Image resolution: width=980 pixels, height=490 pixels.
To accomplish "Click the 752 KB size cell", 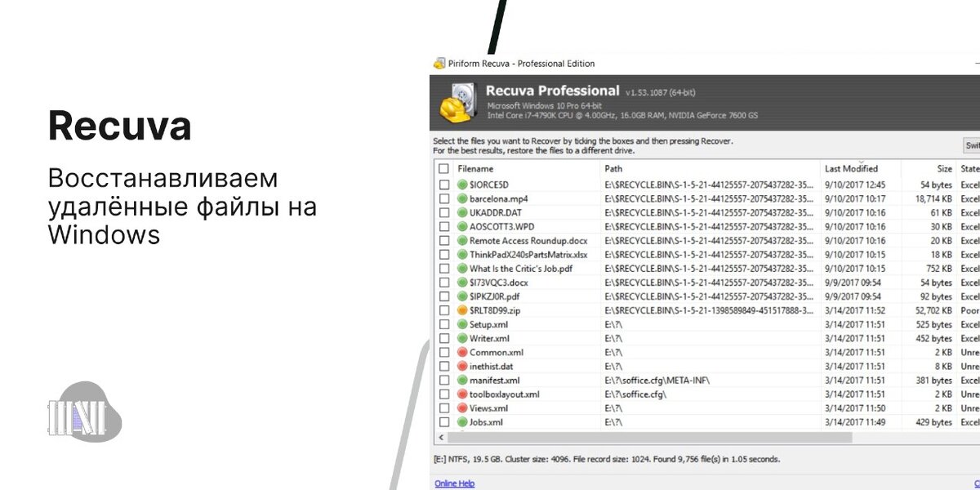I will (938, 269).
